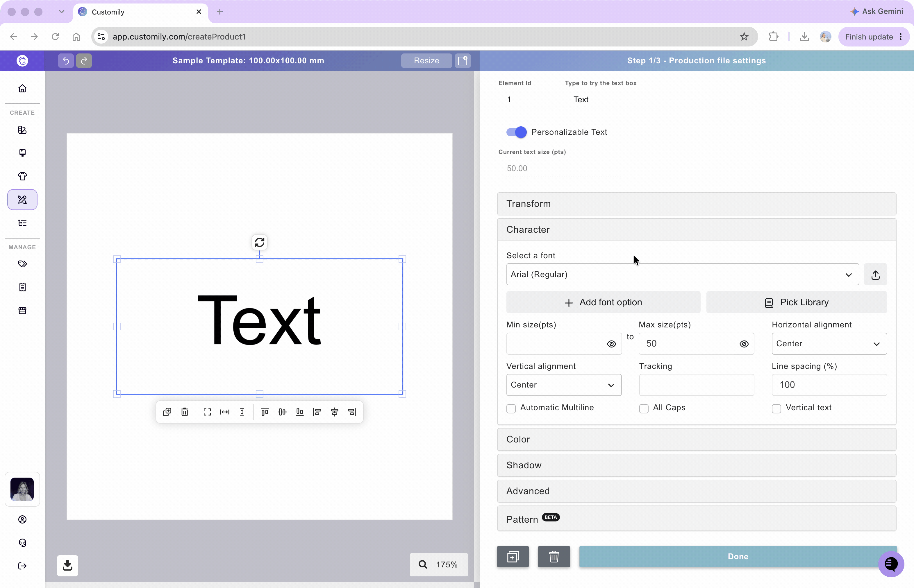Toggle Max size visibility eye icon
914x588 pixels.
[x=744, y=344]
